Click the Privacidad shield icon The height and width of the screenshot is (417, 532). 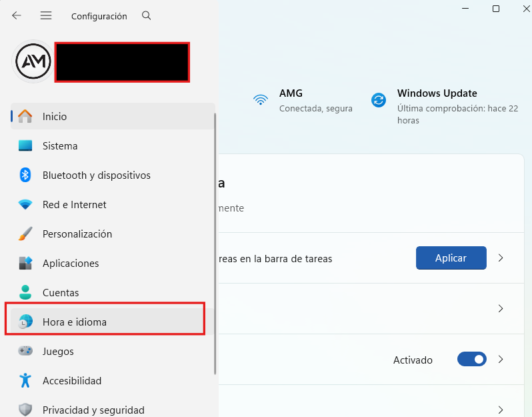25,410
